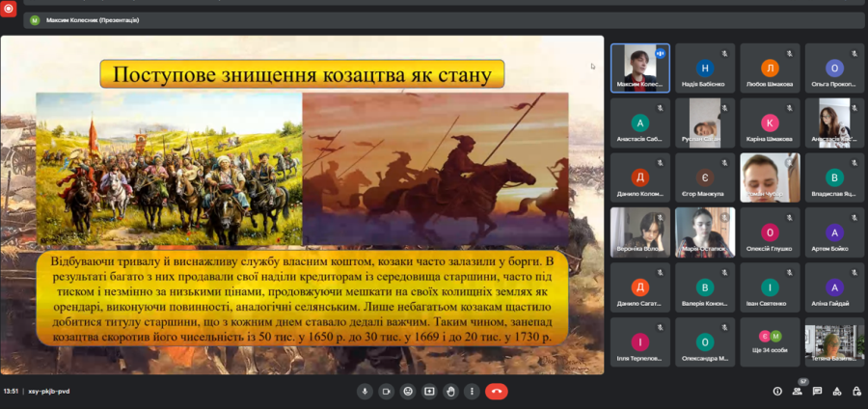
Task: Click the purple А avatar of Аліна Гайдай
Action: coord(834,286)
